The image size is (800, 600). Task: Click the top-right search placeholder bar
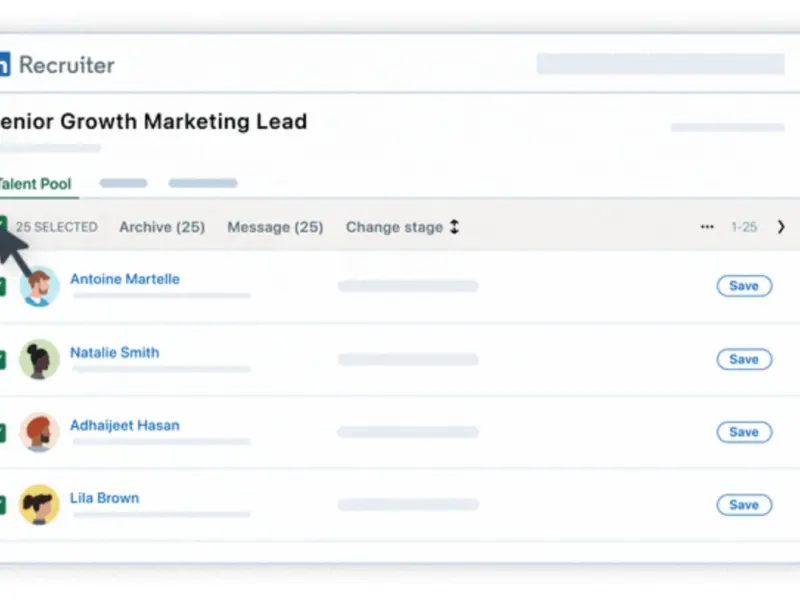click(660, 64)
